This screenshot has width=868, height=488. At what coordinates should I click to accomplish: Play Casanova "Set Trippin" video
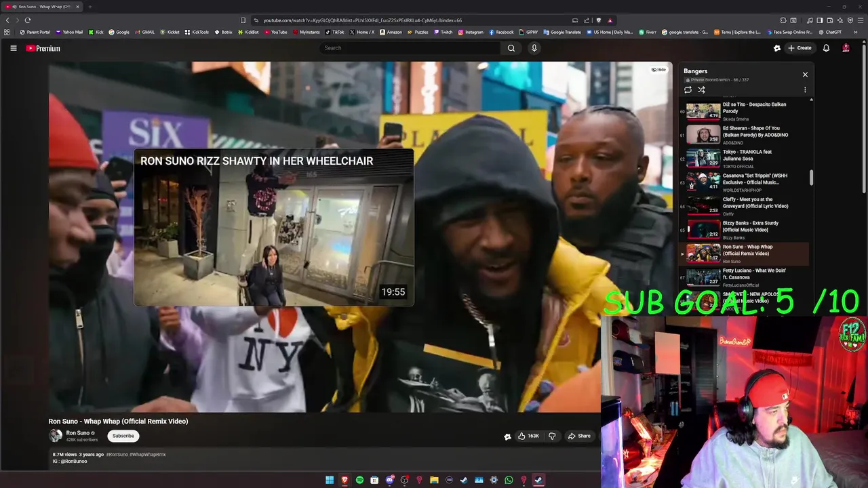coord(745,182)
